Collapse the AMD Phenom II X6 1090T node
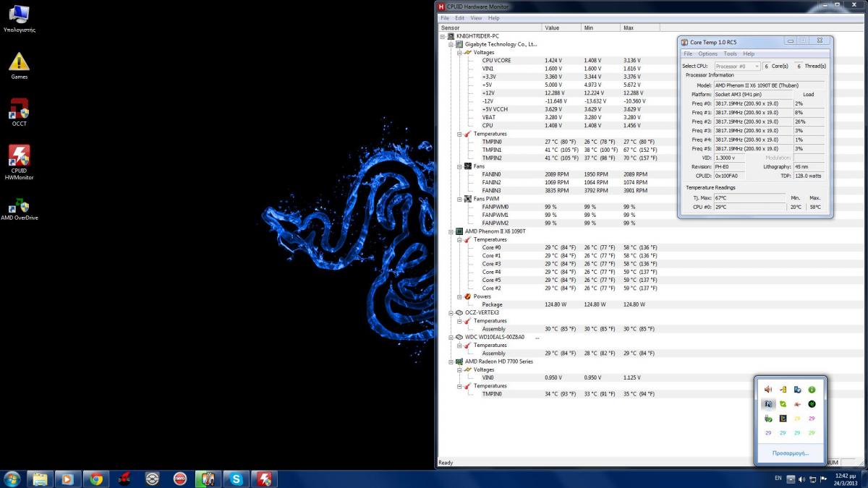868x488 pixels. point(451,231)
